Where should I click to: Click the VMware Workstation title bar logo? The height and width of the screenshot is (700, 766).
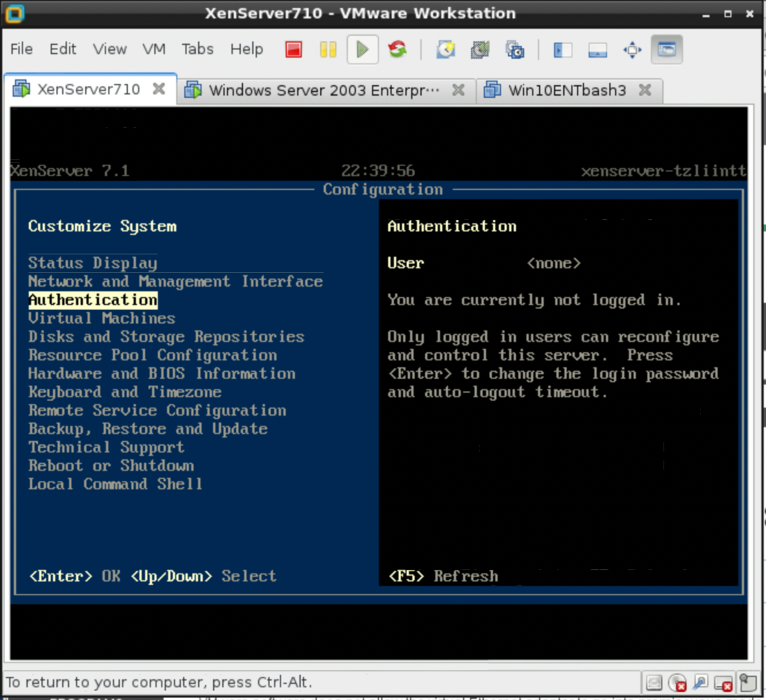click(15, 13)
